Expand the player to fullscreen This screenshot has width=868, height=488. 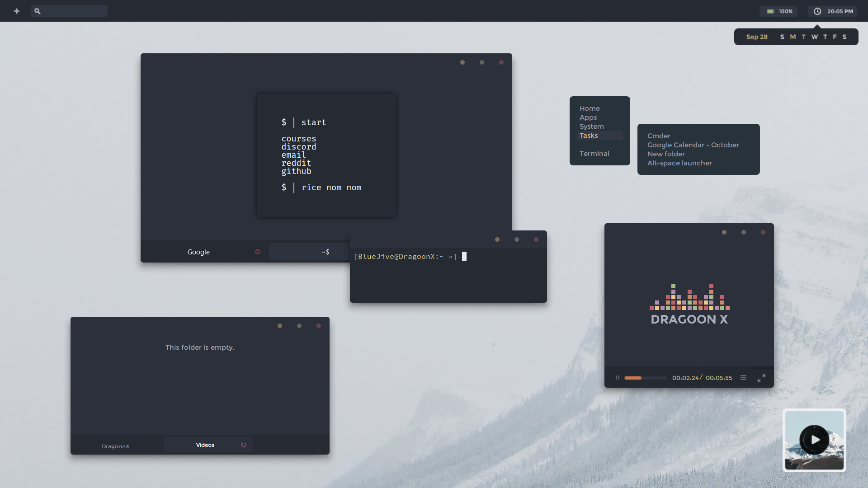point(761,378)
